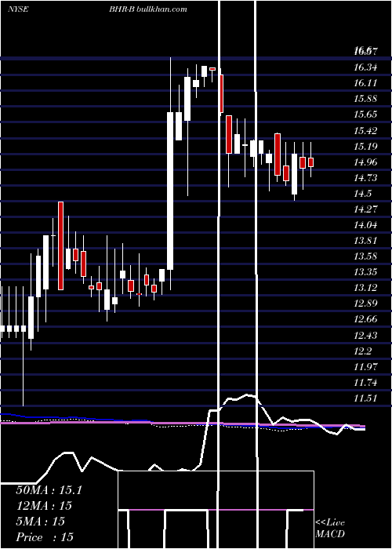This screenshot has height=549, width=392.
Task: Click the 13.12 price axis label
Action: click(366, 288)
